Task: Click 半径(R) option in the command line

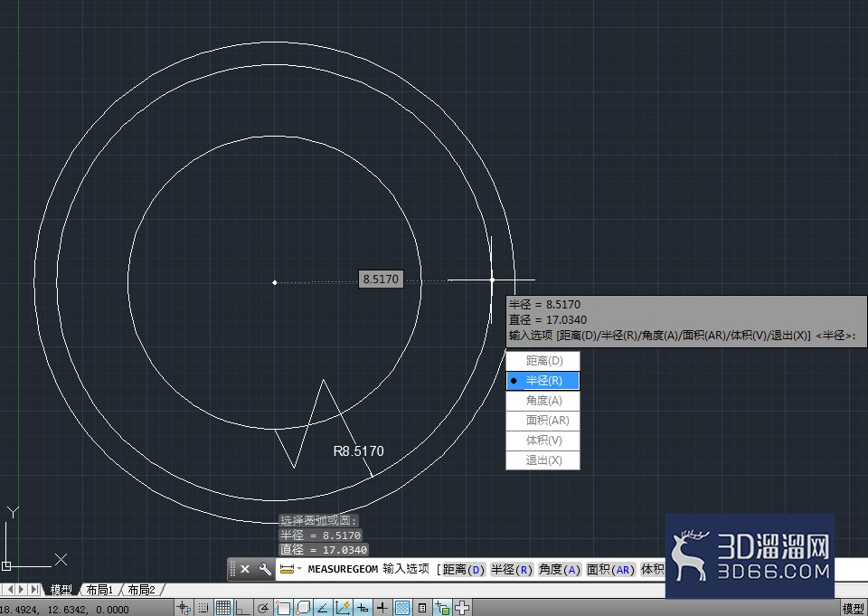Action: [x=512, y=570]
